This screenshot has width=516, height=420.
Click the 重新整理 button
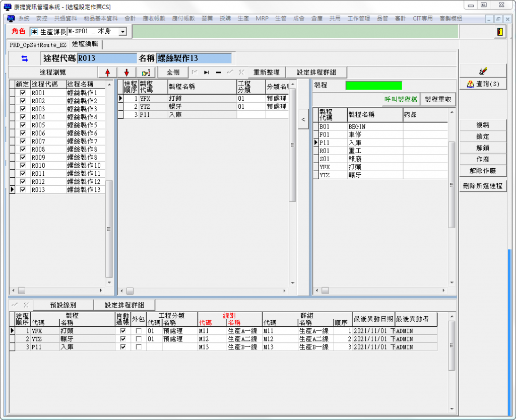click(x=267, y=73)
